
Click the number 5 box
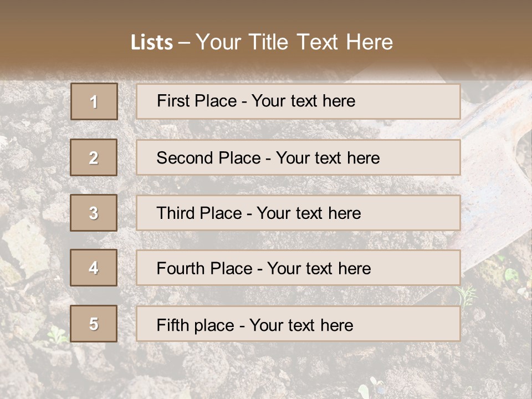pyautogui.click(x=94, y=323)
